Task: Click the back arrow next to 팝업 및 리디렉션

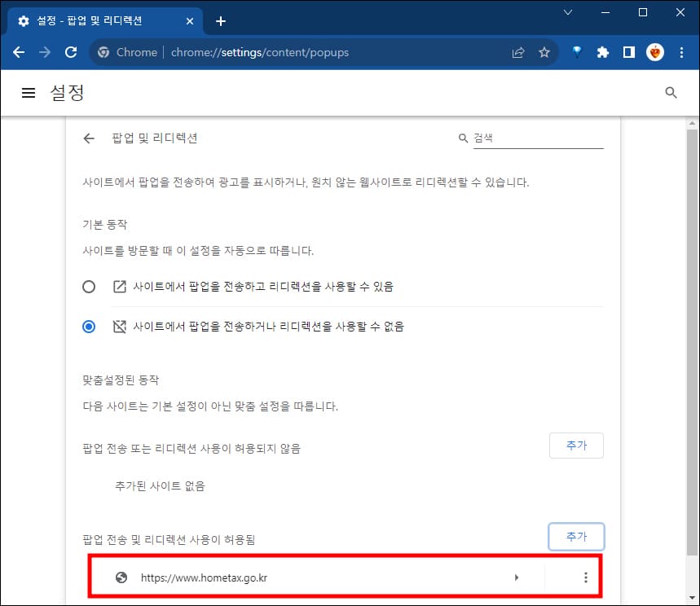Action: (89, 138)
